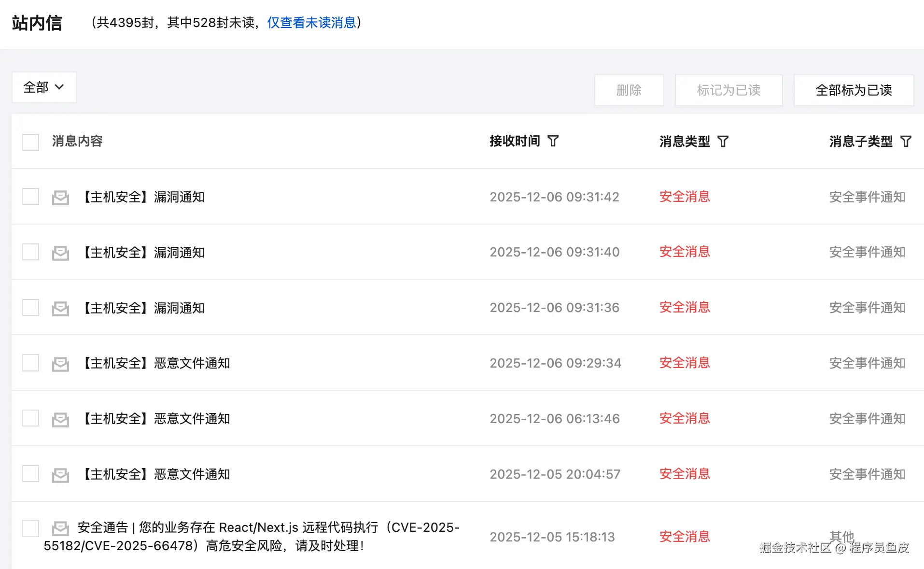Screen dimensions: 924x569
Task: Click envelope icon of 09:31:36 漏洞通知 message
Action: pyautogui.click(x=60, y=308)
